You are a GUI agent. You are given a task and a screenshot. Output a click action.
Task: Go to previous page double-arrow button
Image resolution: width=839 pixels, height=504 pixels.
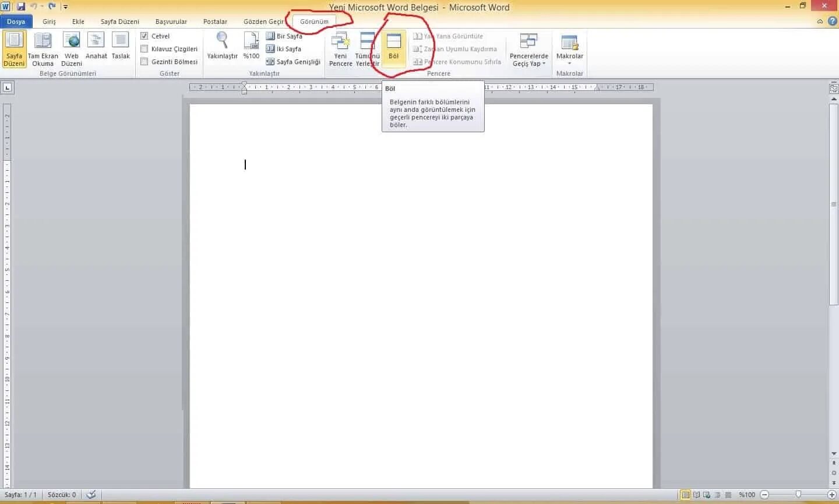[x=834, y=463]
